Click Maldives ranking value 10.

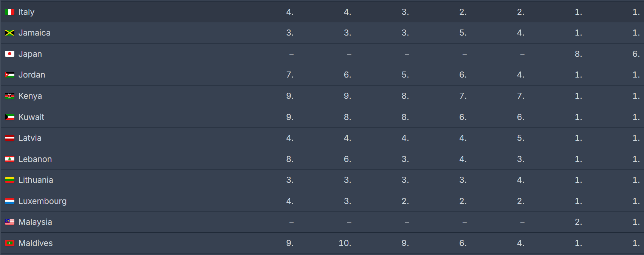(x=345, y=243)
